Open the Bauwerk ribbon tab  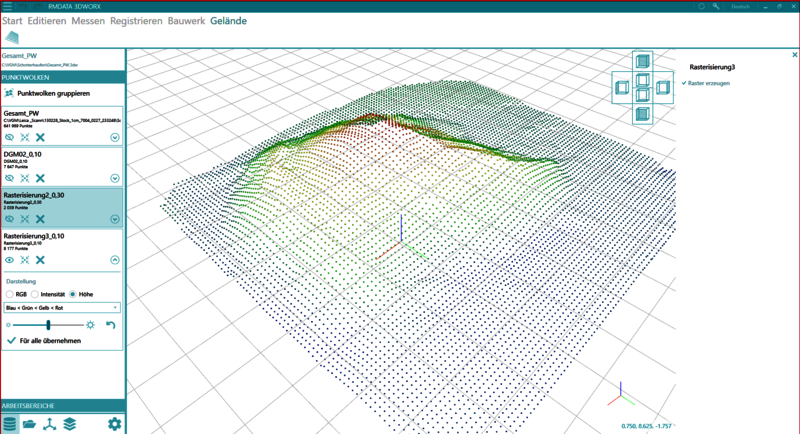(x=186, y=21)
